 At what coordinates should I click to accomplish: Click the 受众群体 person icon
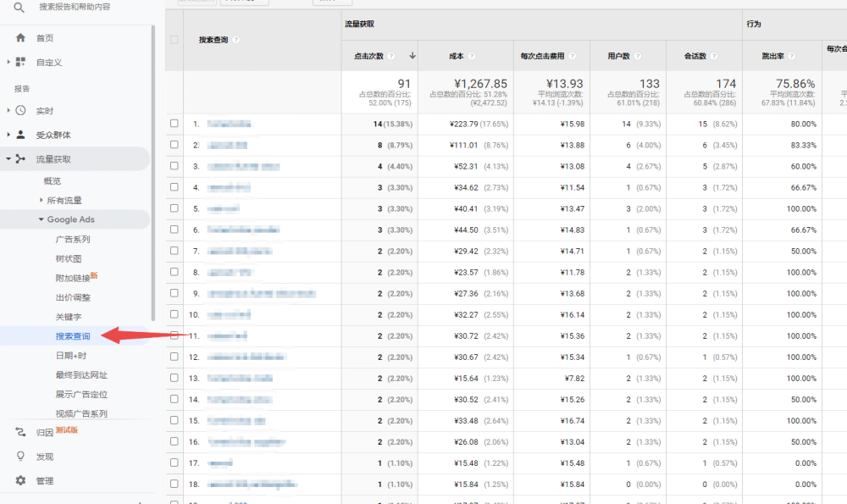click(21, 135)
